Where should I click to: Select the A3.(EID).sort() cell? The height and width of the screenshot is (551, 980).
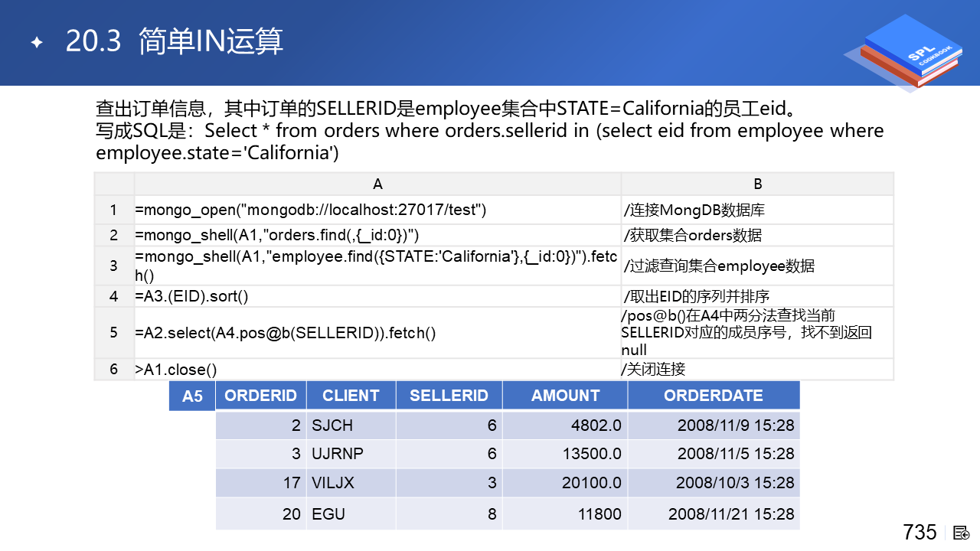tap(192, 296)
